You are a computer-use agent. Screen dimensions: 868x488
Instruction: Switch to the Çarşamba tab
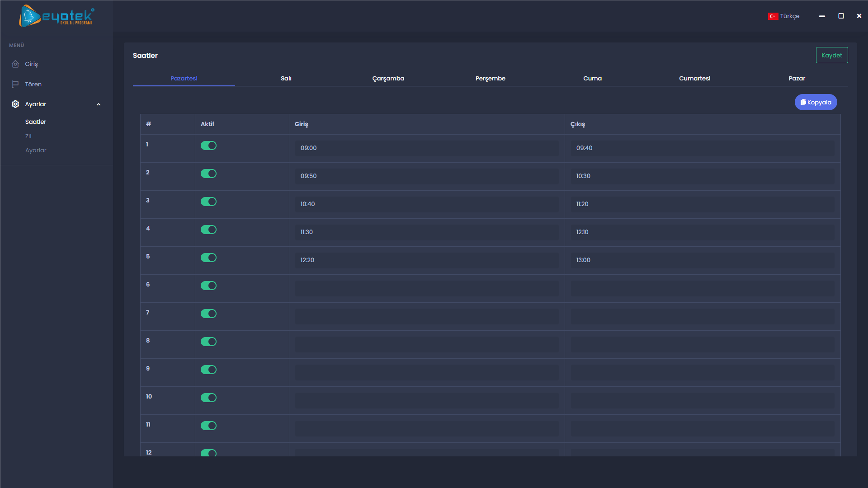click(388, 78)
